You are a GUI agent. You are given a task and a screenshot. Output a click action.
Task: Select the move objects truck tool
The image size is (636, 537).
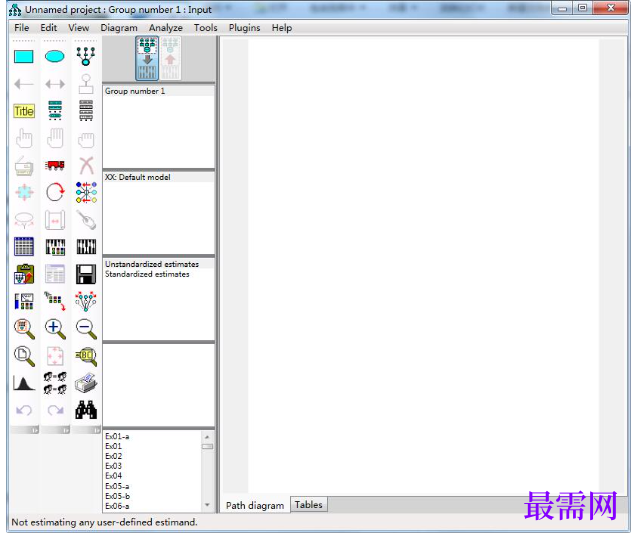coord(55,165)
